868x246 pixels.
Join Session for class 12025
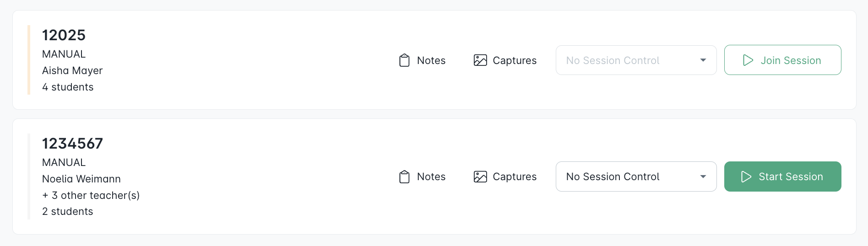click(x=782, y=60)
